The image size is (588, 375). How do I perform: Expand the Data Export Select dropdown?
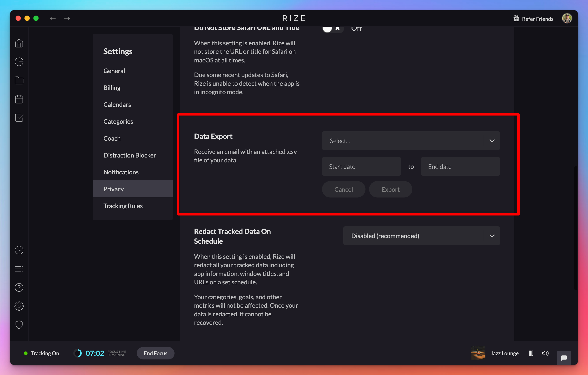pos(411,141)
